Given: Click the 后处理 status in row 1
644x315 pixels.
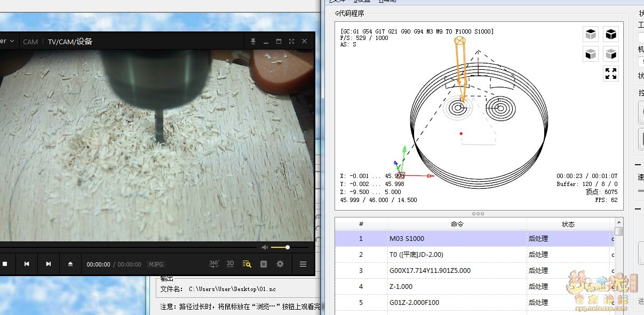Looking at the screenshot, I should 538,239.
